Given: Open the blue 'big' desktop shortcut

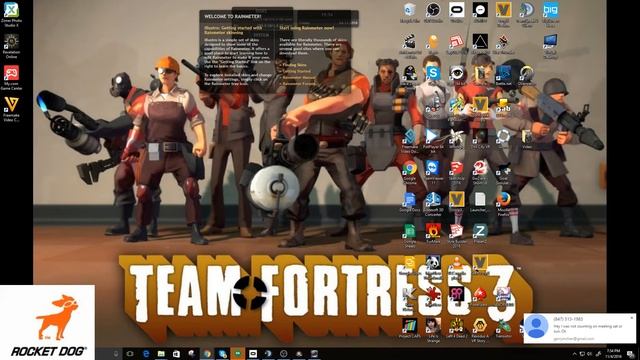Looking at the screenshot, I should [x=550, y=13].
